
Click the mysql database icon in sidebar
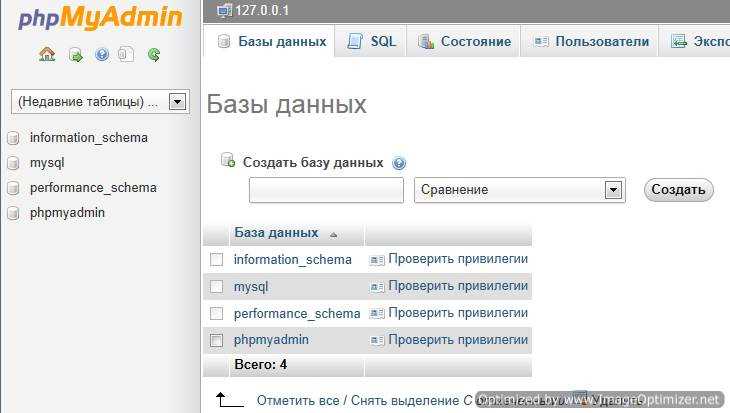(x=14, y=163)
